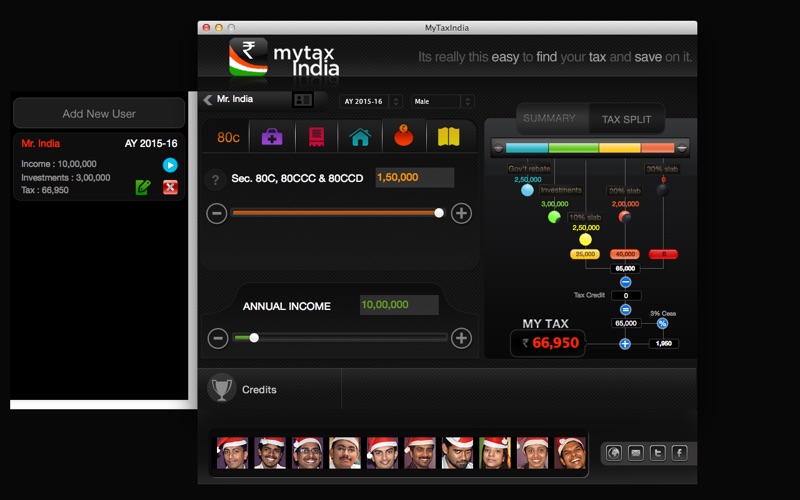Click the last credits team photo
The width and height of the screenshot is (800, 500).
(x=570, y=453)
